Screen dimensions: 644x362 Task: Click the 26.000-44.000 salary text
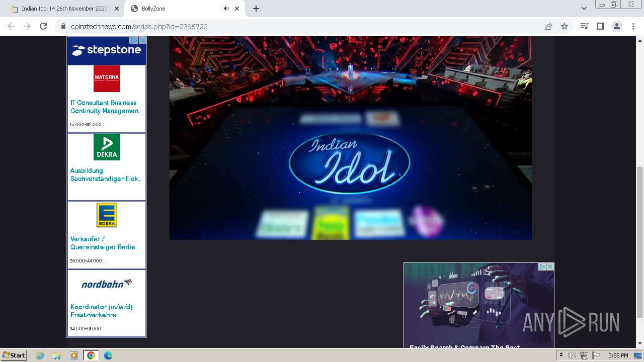[x=88, y=260]
